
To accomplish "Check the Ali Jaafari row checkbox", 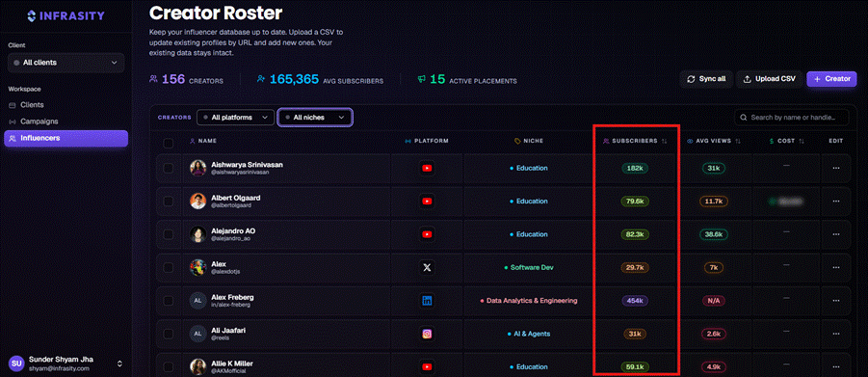I will pos(169,334).
